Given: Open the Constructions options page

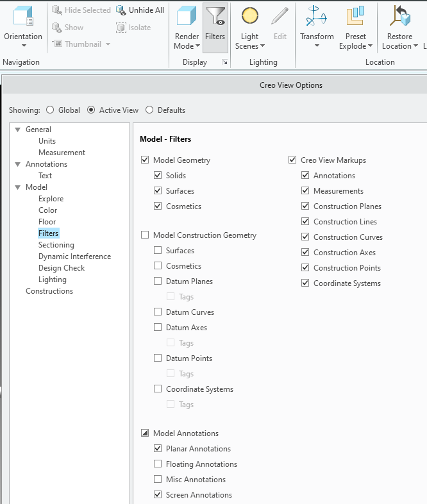Looking at the screenshot, I should [x=49, y=291].
